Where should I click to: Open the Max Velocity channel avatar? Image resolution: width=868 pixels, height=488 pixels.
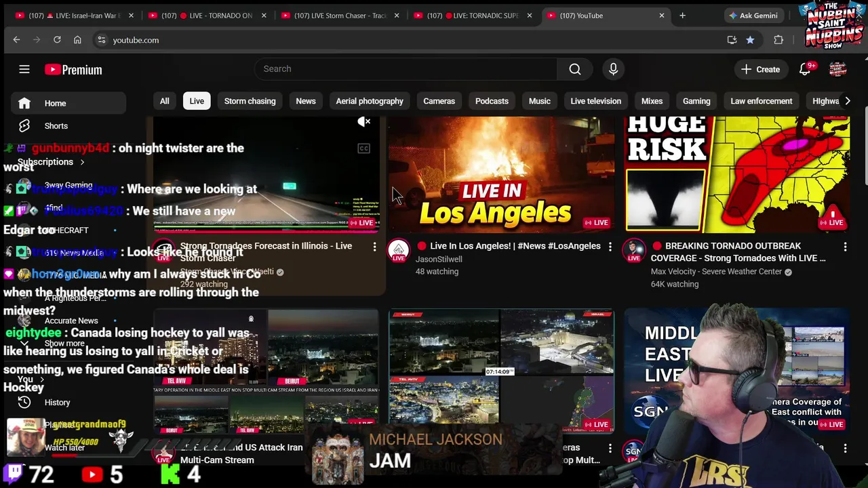point(634,250)
